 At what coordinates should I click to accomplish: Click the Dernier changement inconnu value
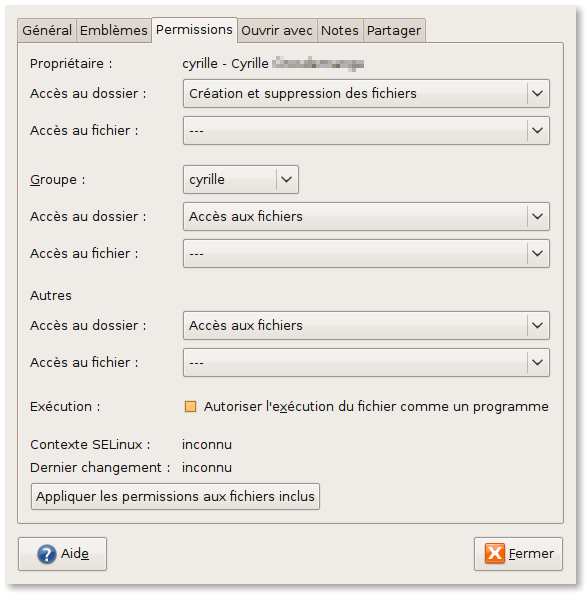pos(207,467)
